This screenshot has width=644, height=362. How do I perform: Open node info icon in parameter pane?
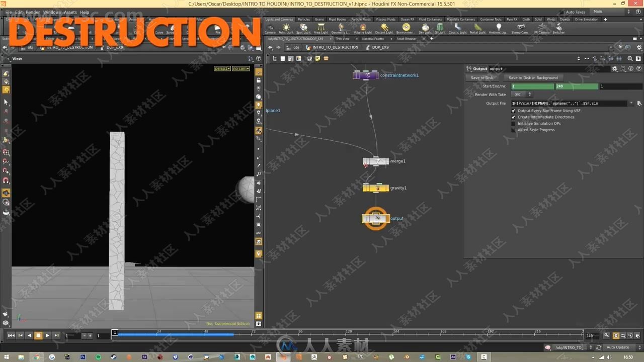630,69
